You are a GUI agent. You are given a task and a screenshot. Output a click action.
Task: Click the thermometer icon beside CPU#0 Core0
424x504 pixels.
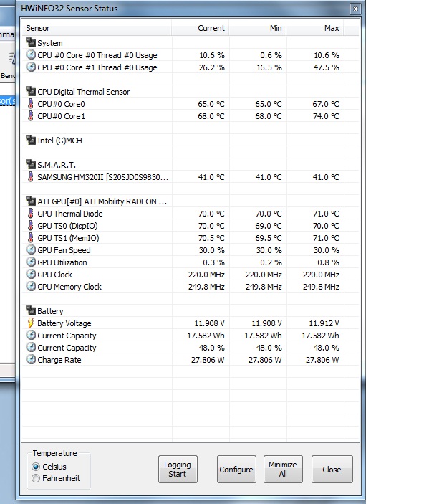click(x=31, y=104)
